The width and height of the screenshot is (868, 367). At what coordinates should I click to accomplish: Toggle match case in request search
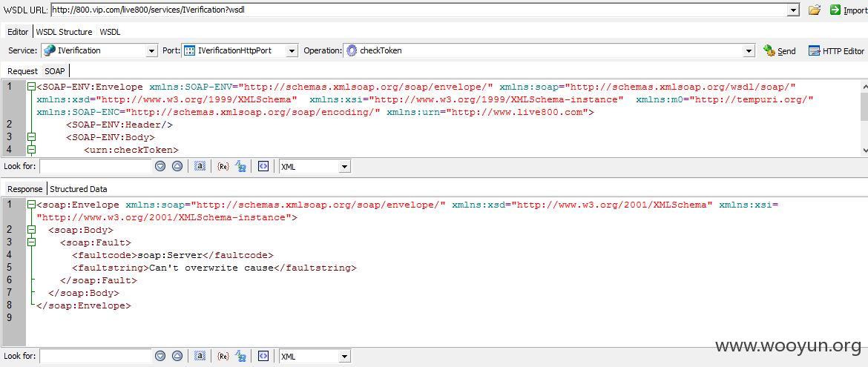240,166
